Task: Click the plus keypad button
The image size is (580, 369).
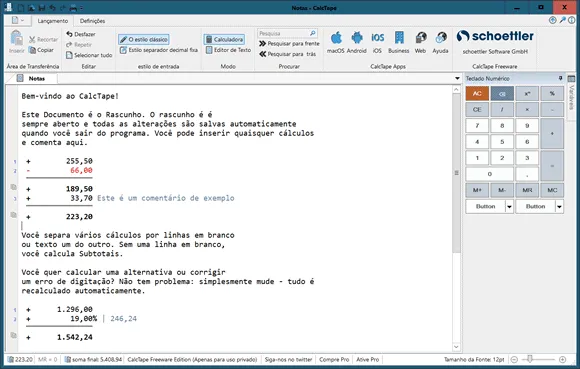Action: [552, 133]
